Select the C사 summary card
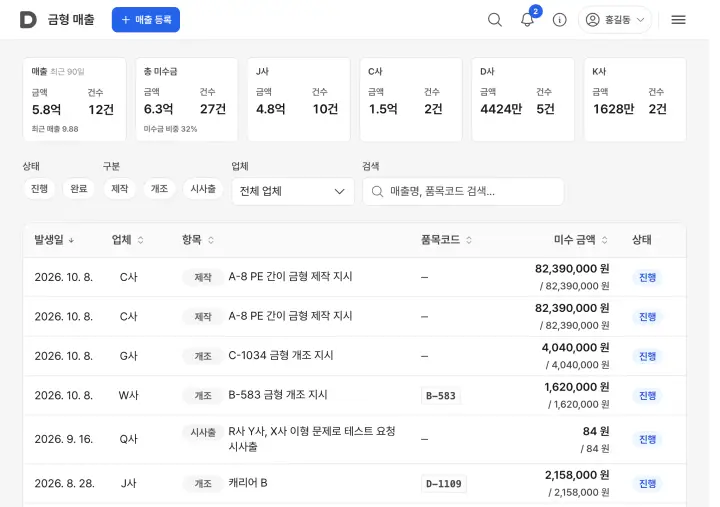The height and width of the screenshot is (507, 720). 411,100
